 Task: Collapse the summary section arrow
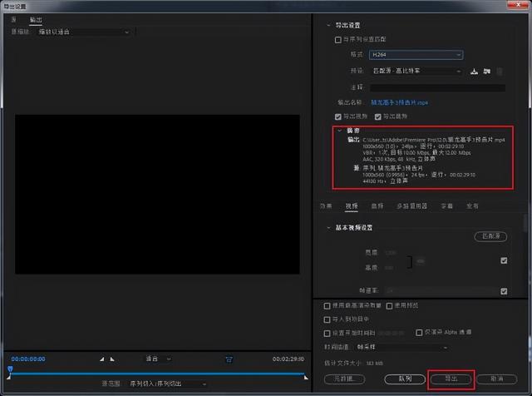tap(340, 131)
